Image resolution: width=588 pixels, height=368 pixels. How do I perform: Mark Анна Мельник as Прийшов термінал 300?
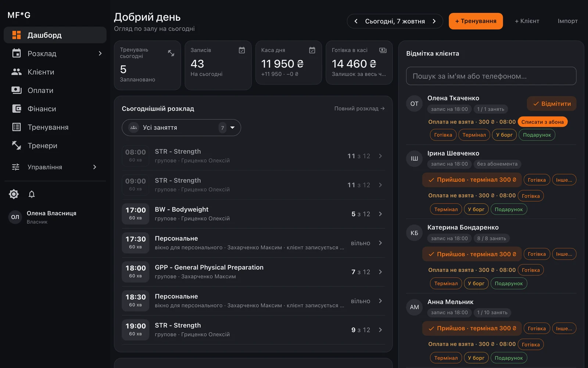pyautogui.click(x=472, y=328)
